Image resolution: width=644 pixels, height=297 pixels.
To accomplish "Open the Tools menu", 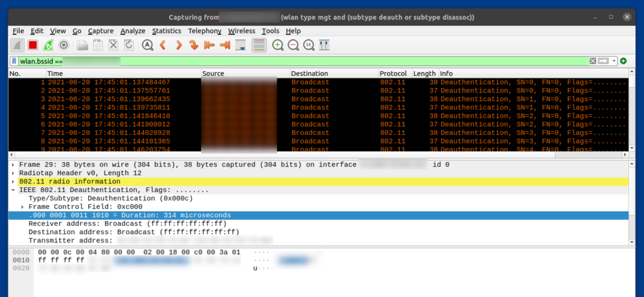I will [x=270, y=31].
